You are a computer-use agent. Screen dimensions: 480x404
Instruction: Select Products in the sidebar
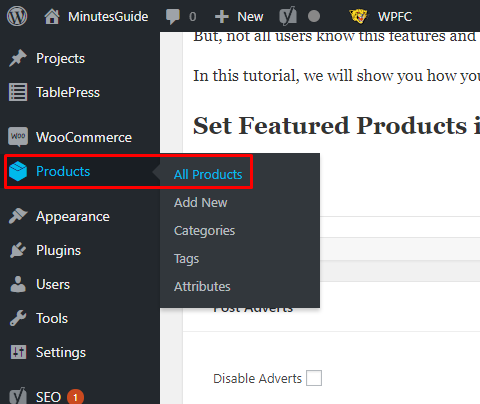pyautogui.click(x=63, y=171)
